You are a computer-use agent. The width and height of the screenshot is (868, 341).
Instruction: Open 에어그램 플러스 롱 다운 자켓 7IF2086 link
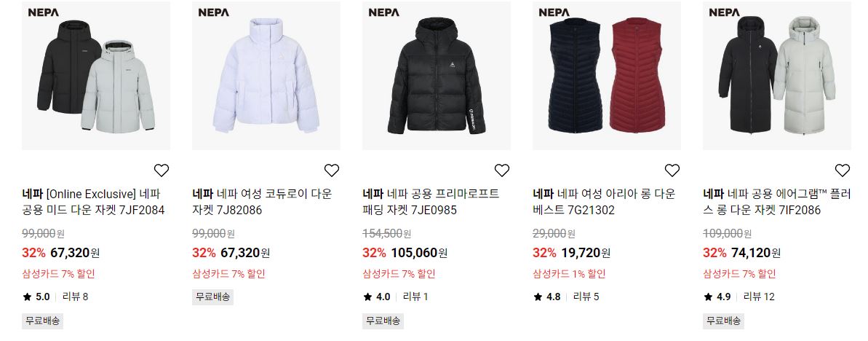(x=777, y=202)
